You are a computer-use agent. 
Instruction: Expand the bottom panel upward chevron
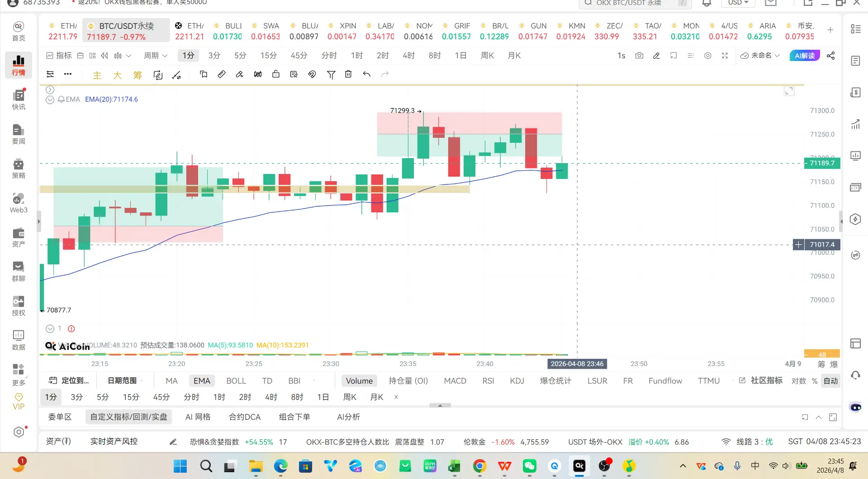point(819,417)
